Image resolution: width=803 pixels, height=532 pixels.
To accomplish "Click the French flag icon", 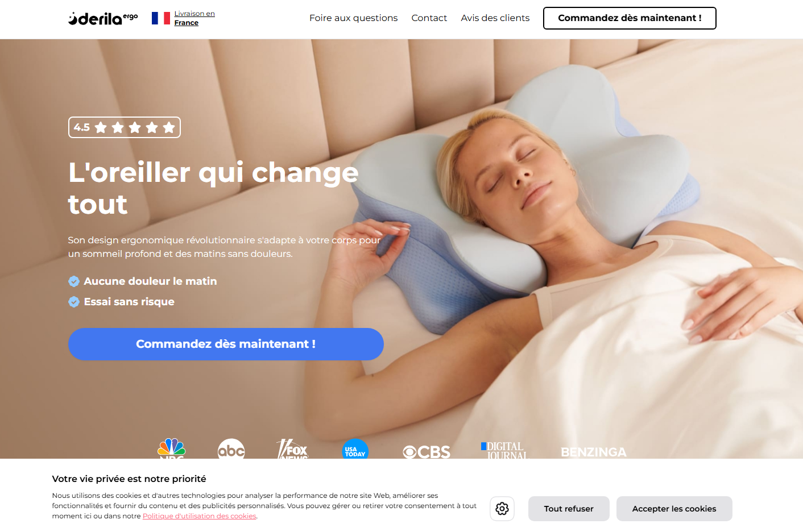I will click(161, 18).
